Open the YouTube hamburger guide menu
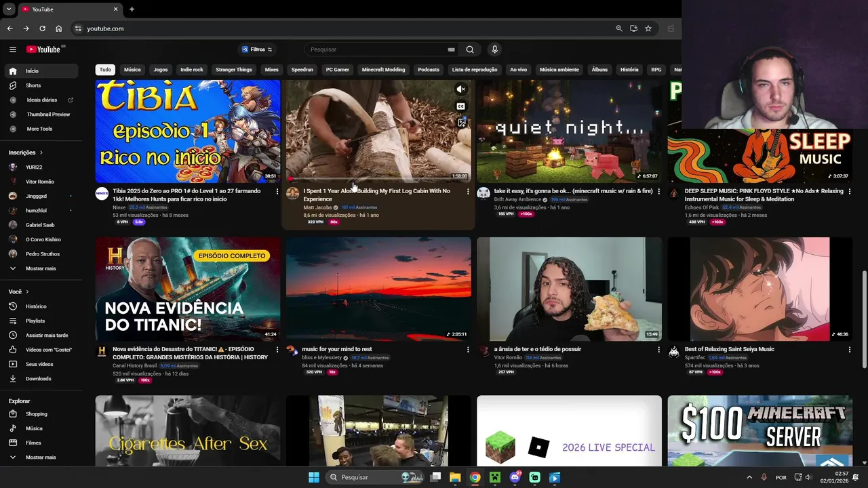The image size is (868, 488). (12, 49)
